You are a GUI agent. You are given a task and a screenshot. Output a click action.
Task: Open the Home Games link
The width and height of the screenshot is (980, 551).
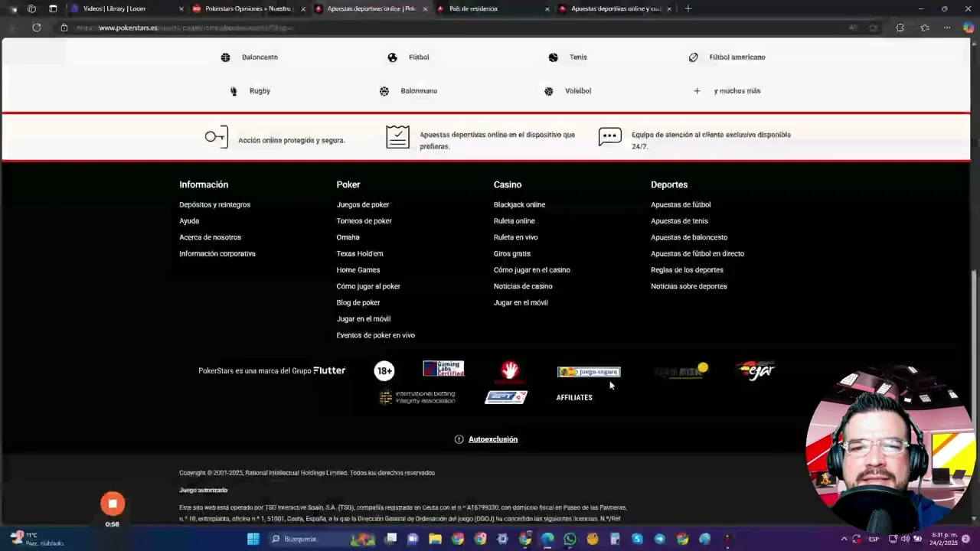pyautogui.click(x=358, y=270)
